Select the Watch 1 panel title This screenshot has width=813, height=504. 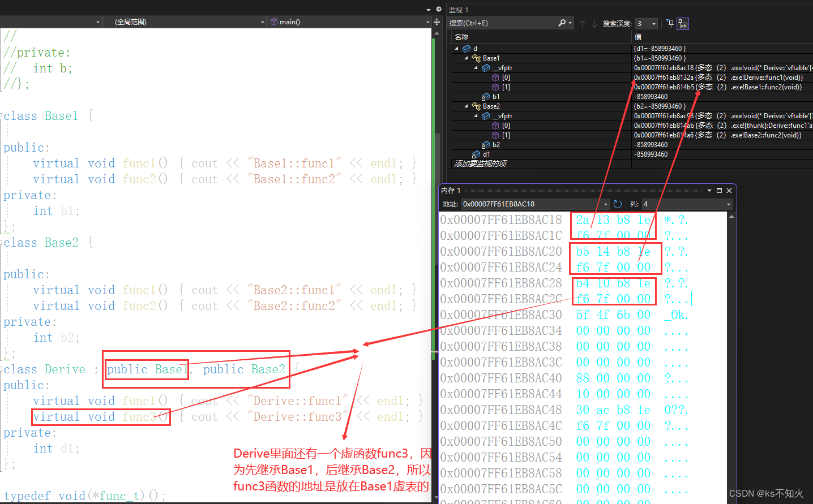tap(459, 10)
